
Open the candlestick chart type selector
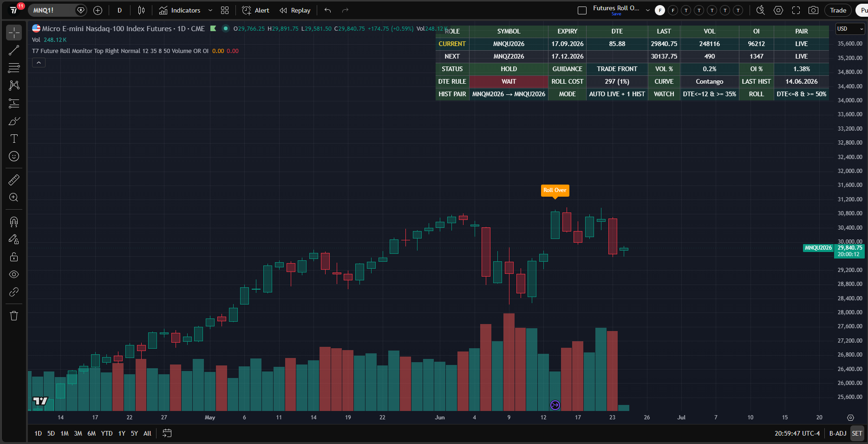point(141,10)
